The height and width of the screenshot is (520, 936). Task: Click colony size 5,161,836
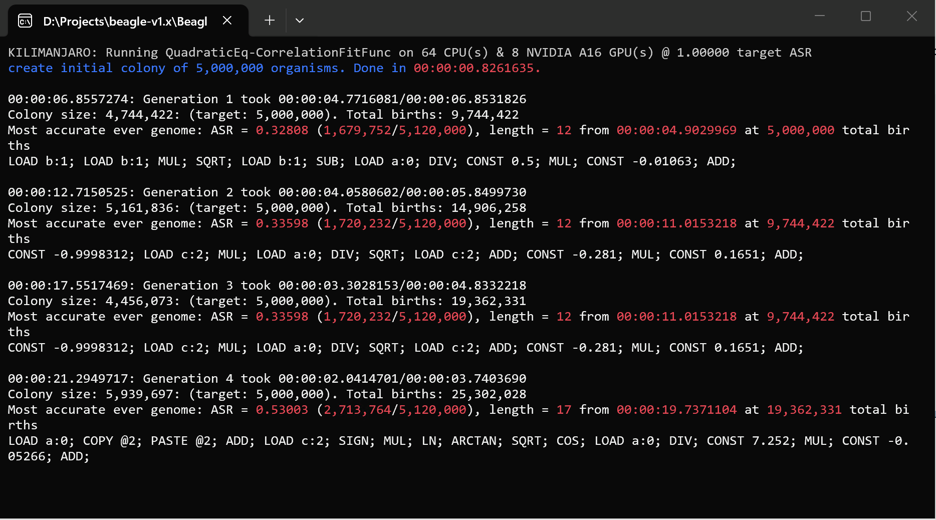click(x=139, y=208)
